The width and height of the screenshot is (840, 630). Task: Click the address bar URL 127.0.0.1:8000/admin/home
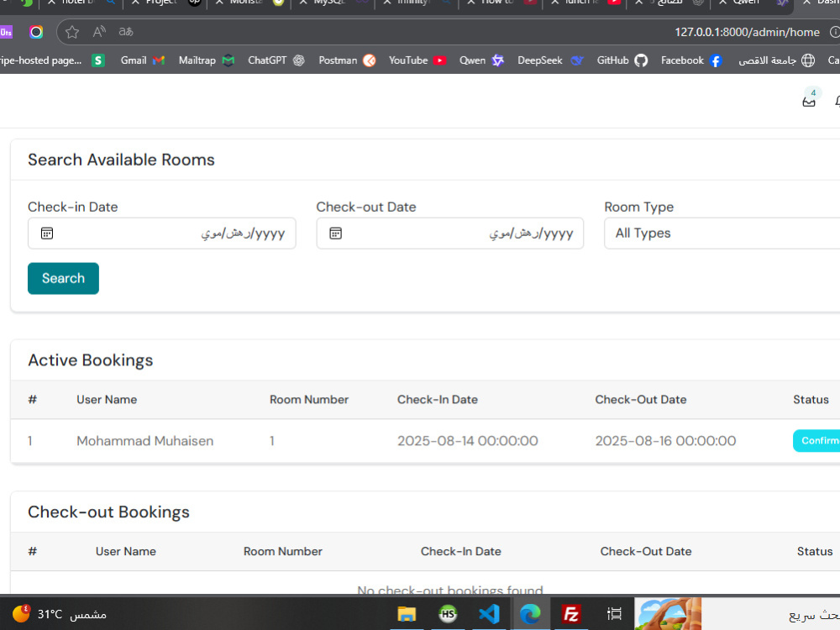[x=747, y=32]
